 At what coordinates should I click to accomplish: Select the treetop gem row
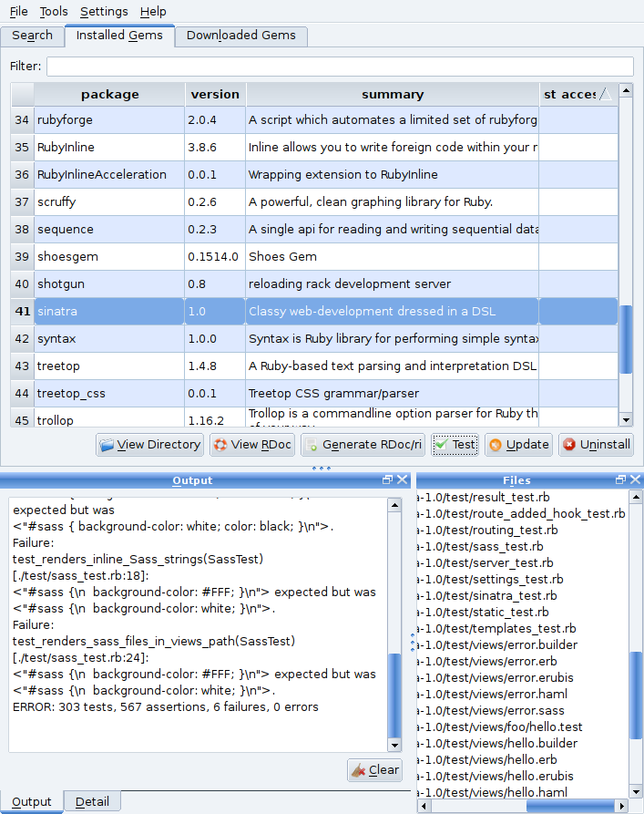pos(314,366)
